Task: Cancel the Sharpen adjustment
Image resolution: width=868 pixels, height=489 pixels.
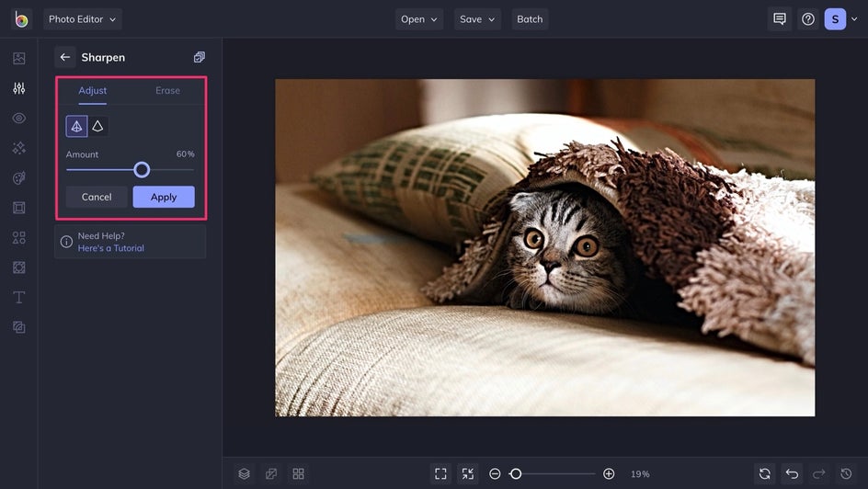Action: (97, 197)
